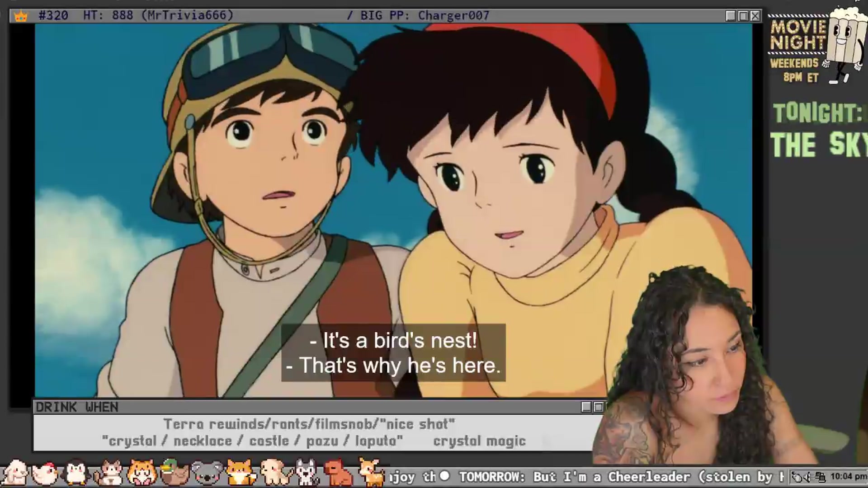
Task: Click the grey husky pixel icon
Action: click(x=307, y=473)
